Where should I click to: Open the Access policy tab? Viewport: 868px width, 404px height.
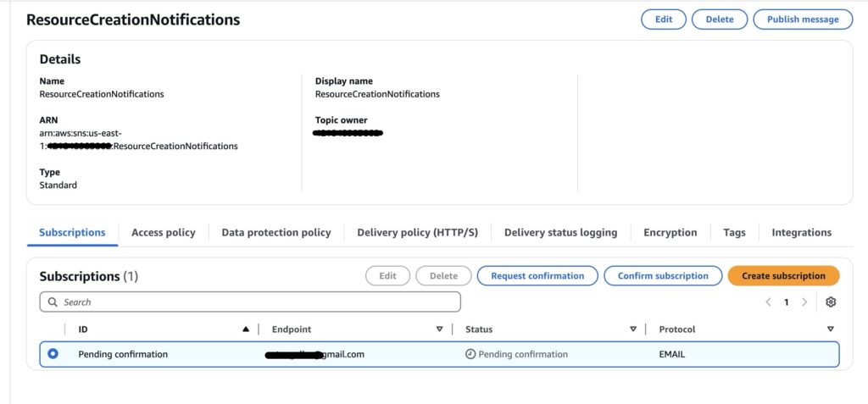point(164,232)
